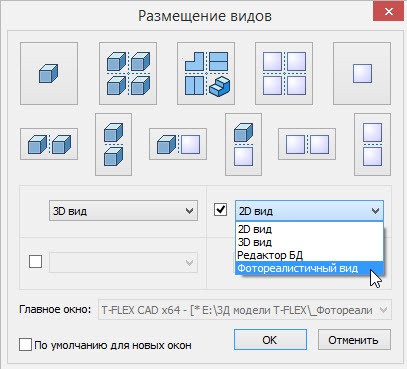Select two 2D views side by side

click(307, 144)
